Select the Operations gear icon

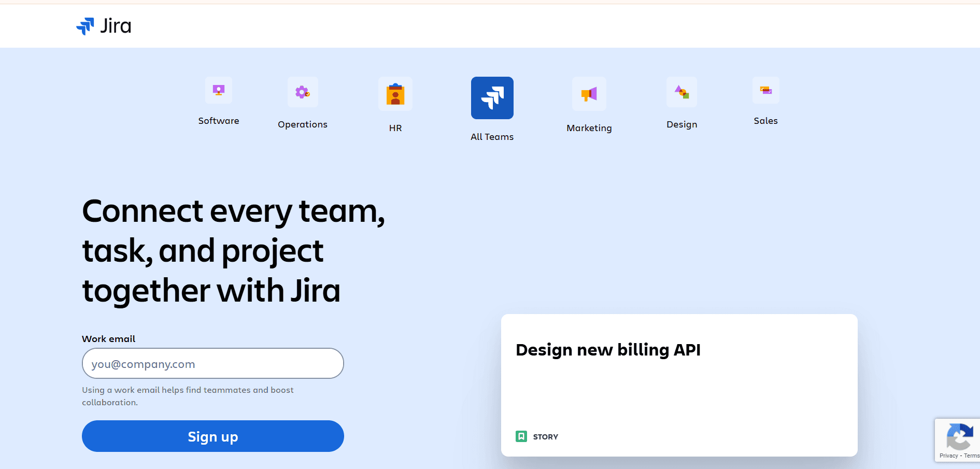pyautogui.click(x=303, y=92)
